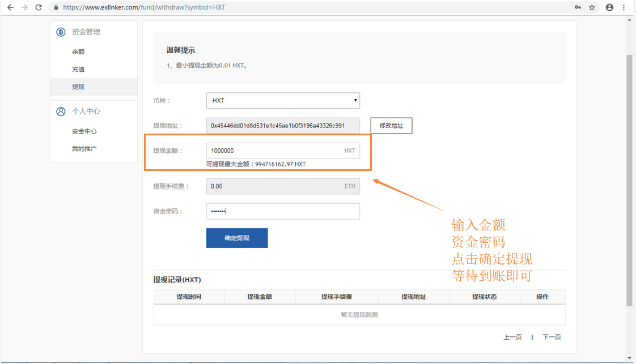The image size is (636, 364).
Task: Click the blue 确定提现 button
Action: pyautogui.click(x=237, y=238)
